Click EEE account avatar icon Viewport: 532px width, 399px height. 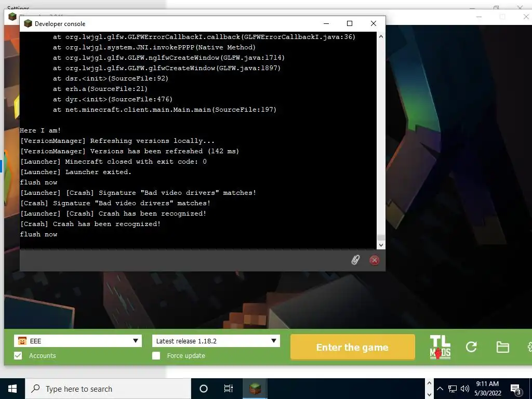22,341
